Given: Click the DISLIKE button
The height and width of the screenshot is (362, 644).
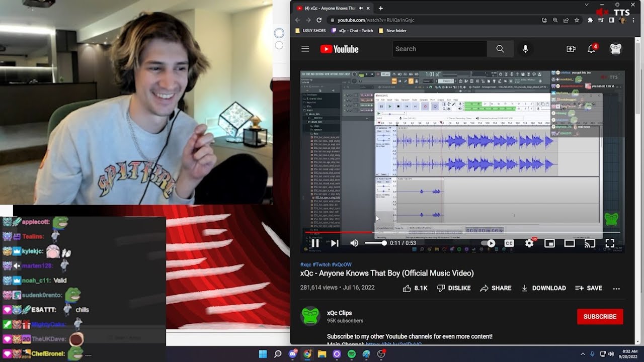Looking at the screenshot, I should 453,288.
